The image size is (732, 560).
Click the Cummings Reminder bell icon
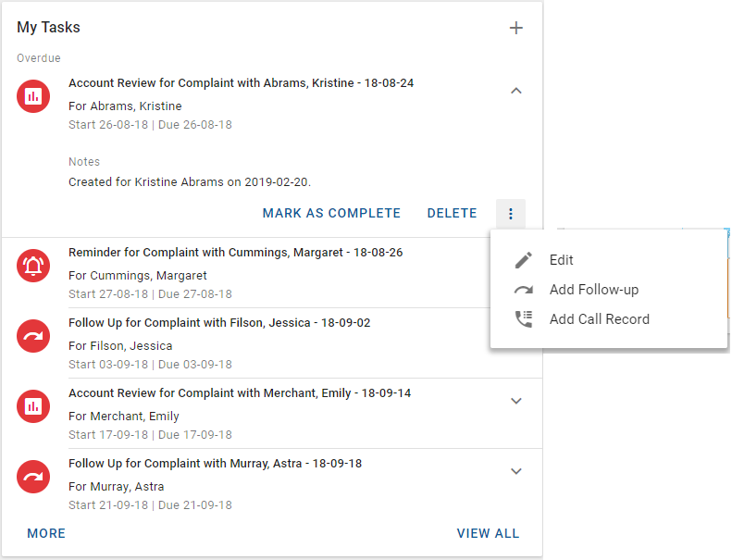click(x=33, y=266)
